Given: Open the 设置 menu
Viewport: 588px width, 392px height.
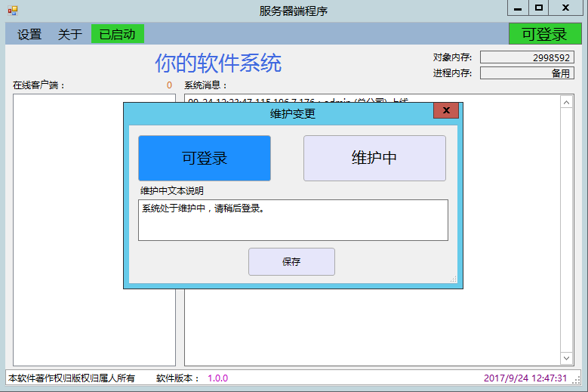Looking at the screenshot, I should pyautogui.click(x=29, y=34).
